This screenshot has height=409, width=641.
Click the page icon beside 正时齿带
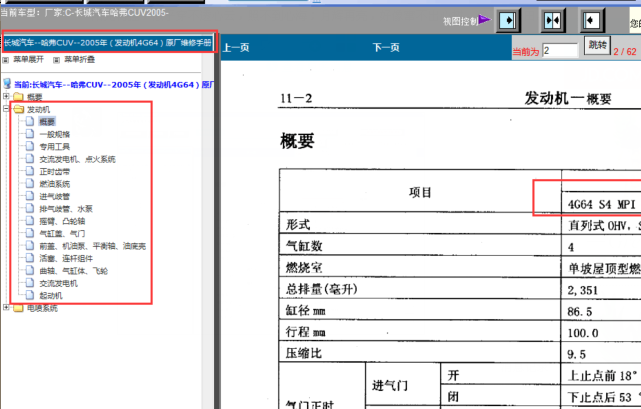click(x=31, y=171)
